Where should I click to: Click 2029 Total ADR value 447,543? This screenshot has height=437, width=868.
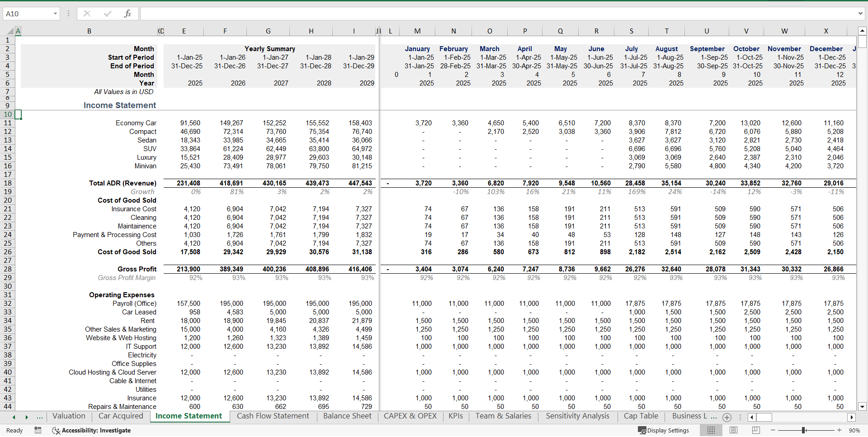[360, 183]
